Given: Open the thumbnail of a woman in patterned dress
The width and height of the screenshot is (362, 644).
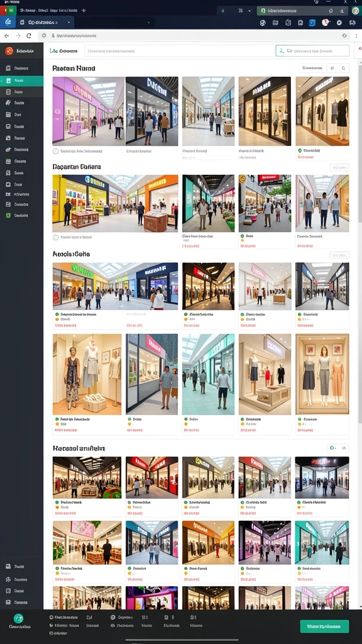Looking at the screenshot, I should coord(87,374).
